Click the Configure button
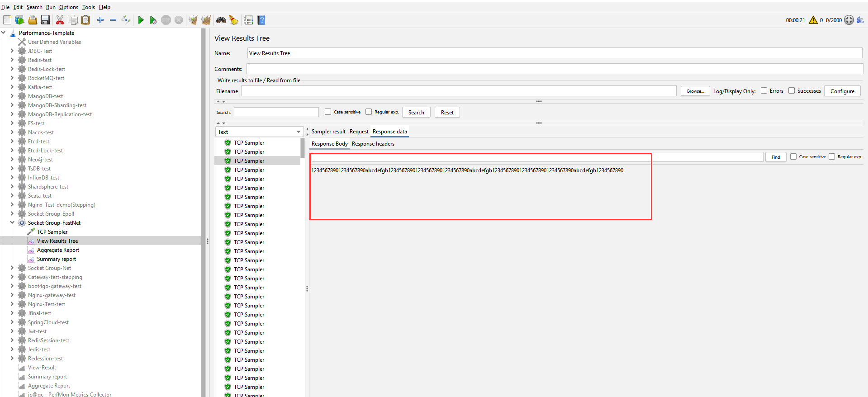The width and height of the screenshot is (868, 397). pos(842,91)
